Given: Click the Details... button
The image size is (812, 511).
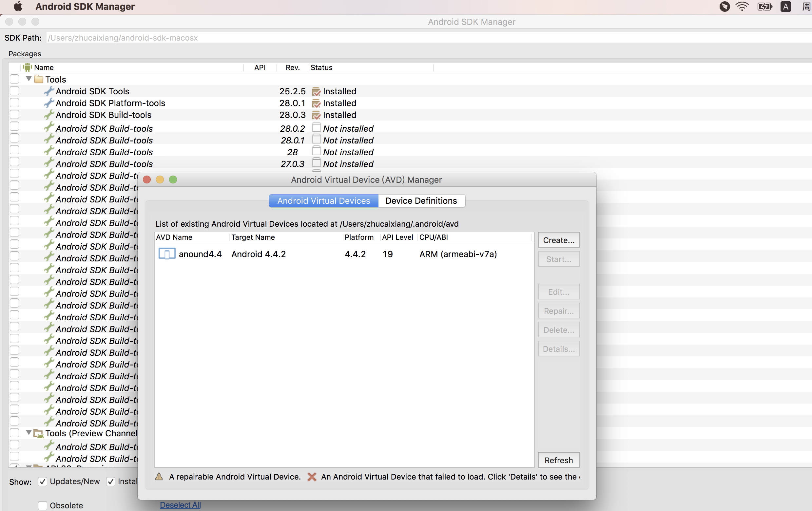Looking at the screenshot, I should click(558, 349).
